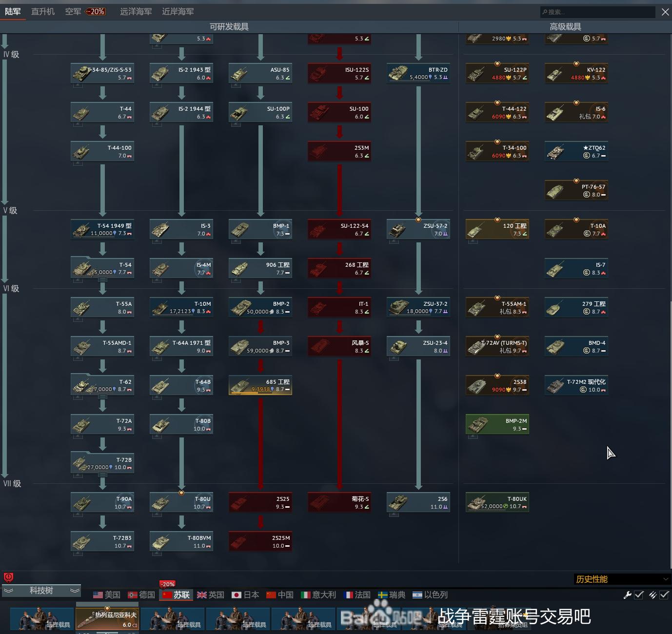Choose the 中国 nation tab
Viewport: 672px width, 634px height.
[280, 594]
